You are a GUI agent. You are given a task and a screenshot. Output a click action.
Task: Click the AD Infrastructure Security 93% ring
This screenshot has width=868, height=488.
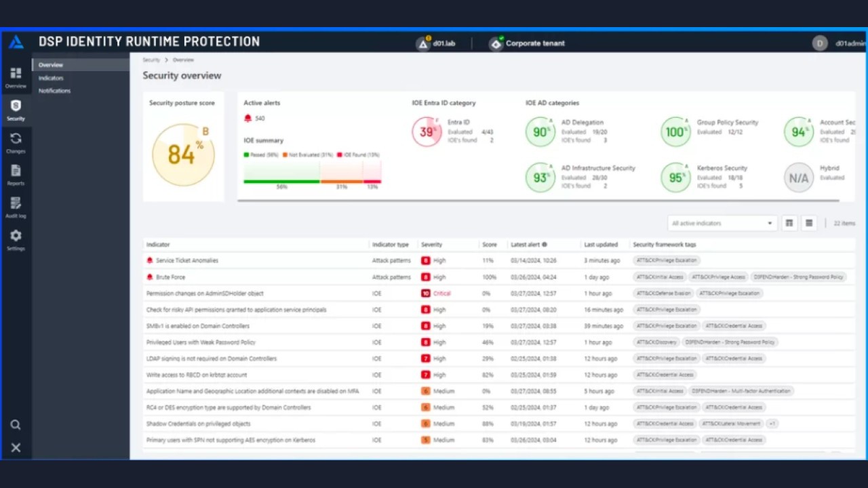pos(540,178)
